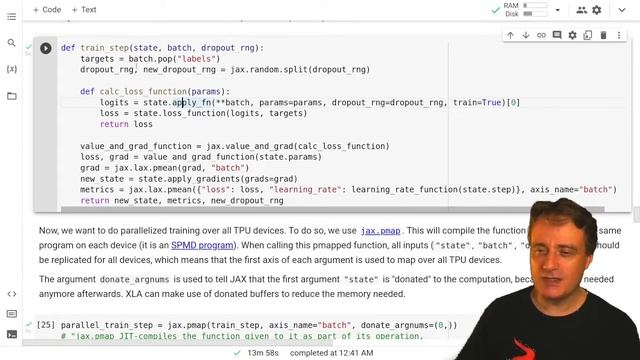Viewport: 640px width, 360px height.
Task: Add a comment to the cell
Action: coord(557,35)
